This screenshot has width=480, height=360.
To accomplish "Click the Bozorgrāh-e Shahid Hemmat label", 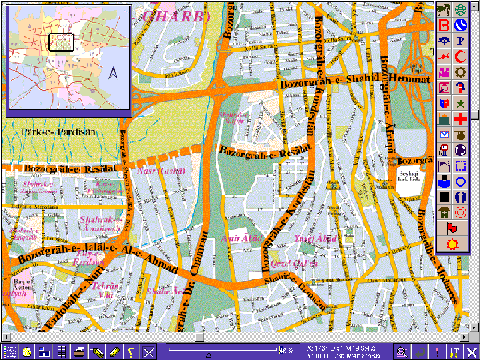I will pos(355,80).
